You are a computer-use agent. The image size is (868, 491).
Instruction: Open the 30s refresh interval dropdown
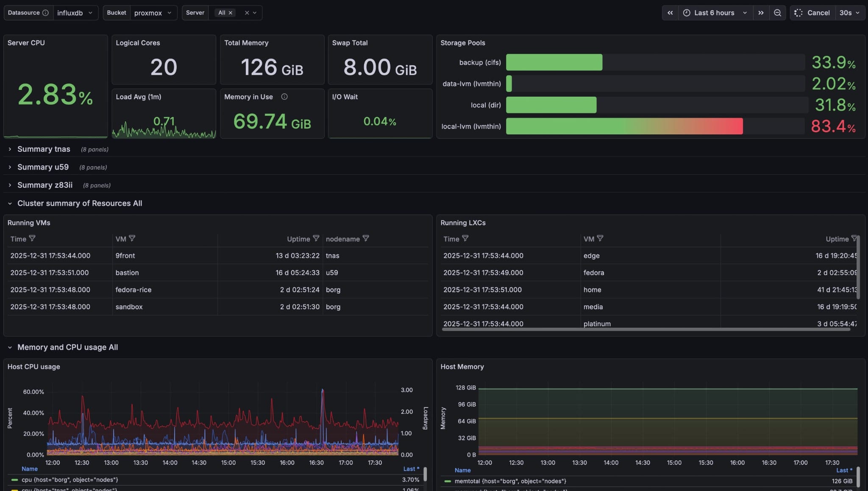click(x=849, y=13)
